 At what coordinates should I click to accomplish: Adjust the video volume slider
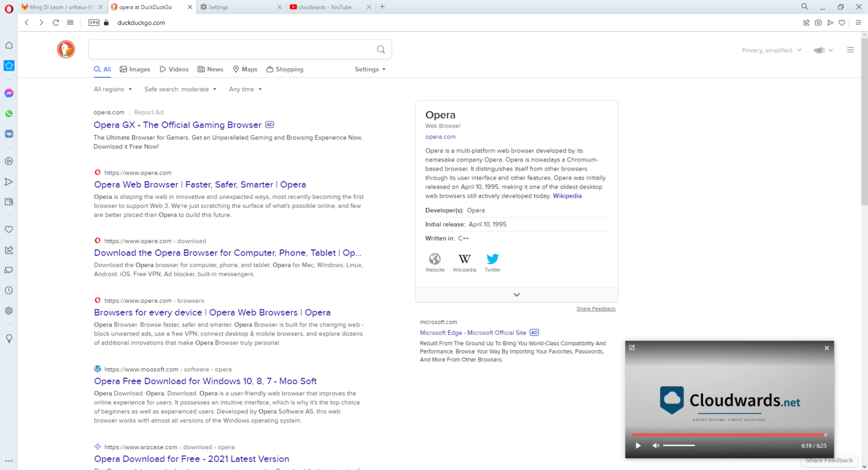click(x=679, y=446)
